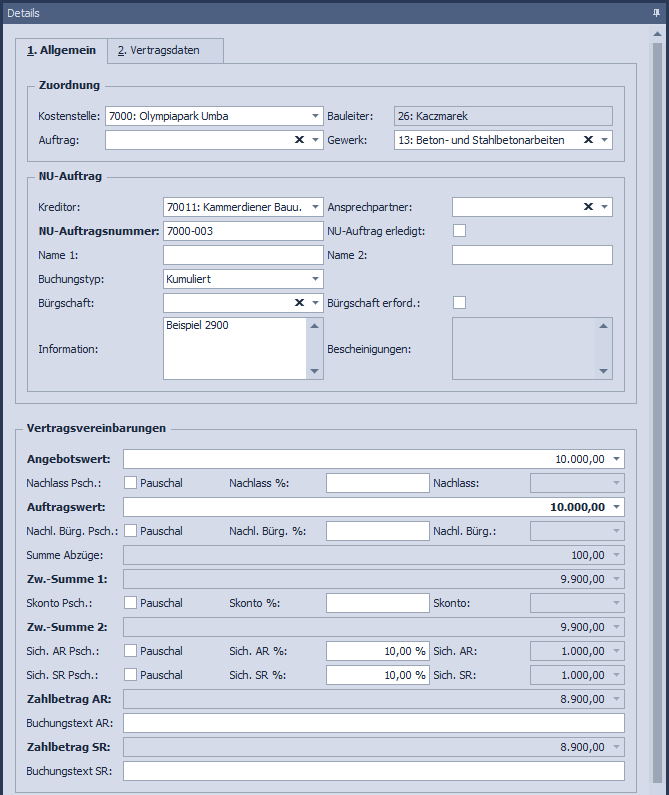The height and width of the screenshot is (795, 669).
Task: Open Angebotswert calculator dropdown arrow
Action: point(616,459)
